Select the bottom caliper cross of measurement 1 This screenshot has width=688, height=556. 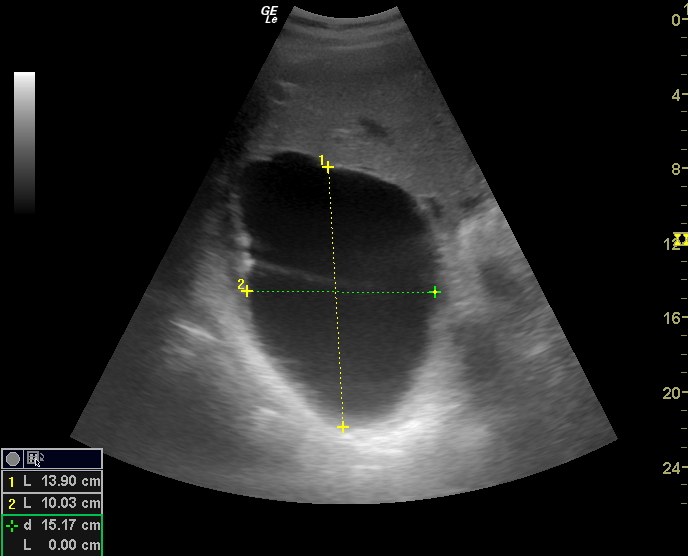[343, 427]
